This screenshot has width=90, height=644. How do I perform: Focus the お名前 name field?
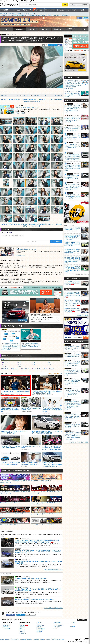tap(40, 242)
